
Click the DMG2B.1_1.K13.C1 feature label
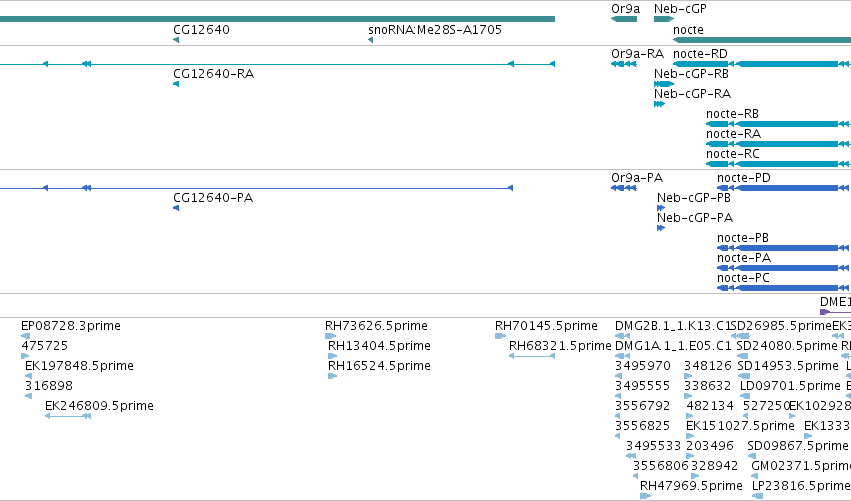point(673,326)
